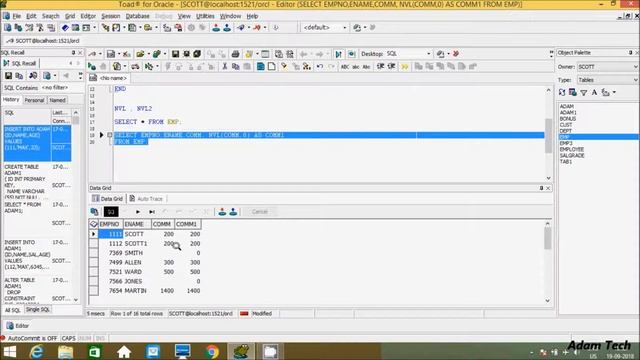Click the COMM1 column header

[x=187, y=224]
